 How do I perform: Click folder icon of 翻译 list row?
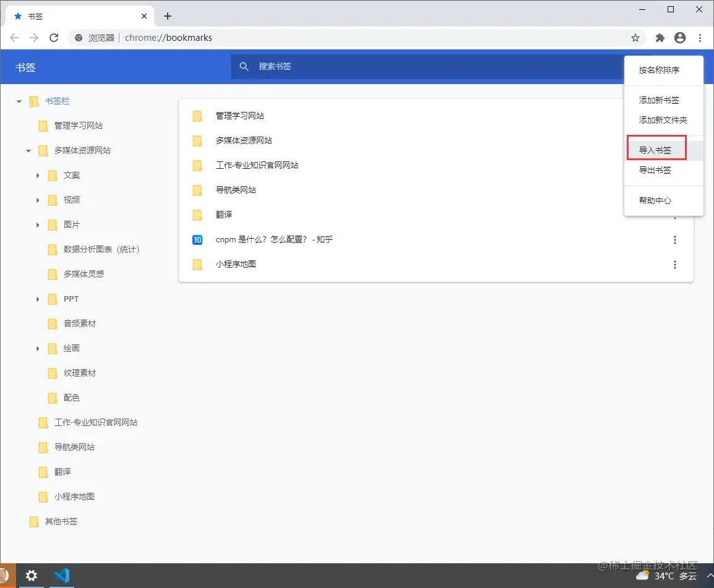197,215
